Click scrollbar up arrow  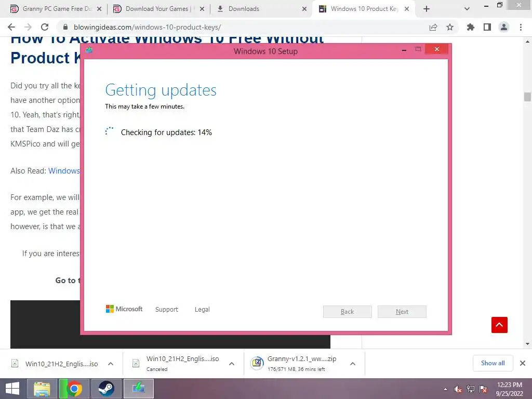(x=527, y=42)
